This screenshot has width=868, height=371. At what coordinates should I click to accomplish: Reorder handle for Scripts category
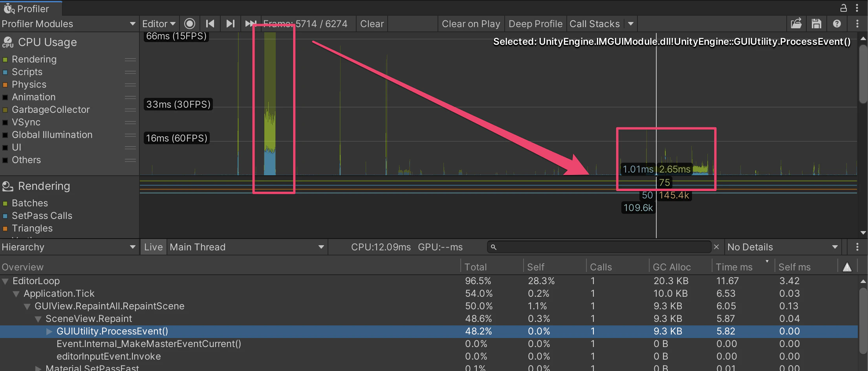[130, 72]
